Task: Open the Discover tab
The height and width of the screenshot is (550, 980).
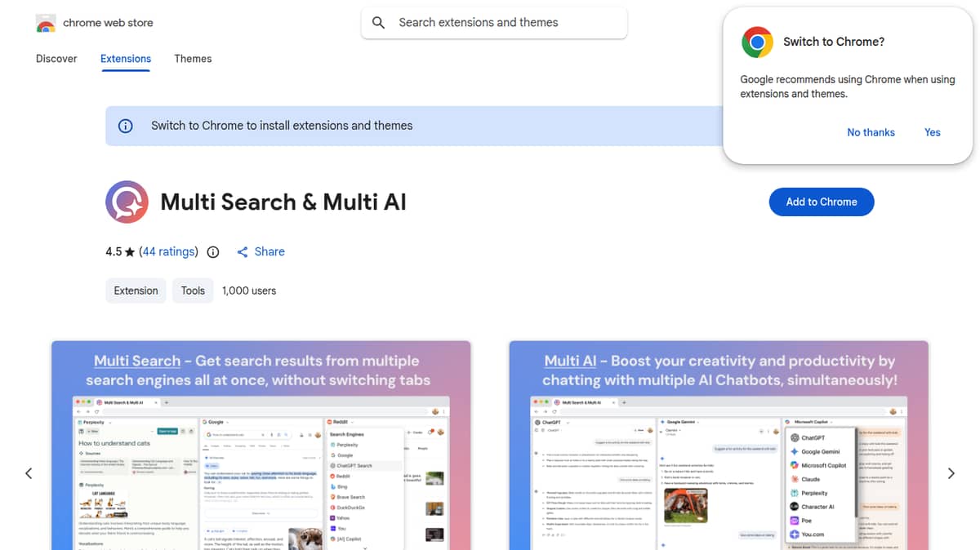Action: point(56,59)
